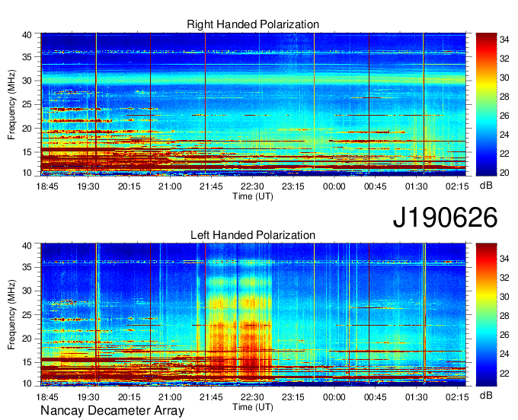The width and height of the screenshot is (518, 420).
Task: Click "Frequency (MHz)" axis label of top plot
Action: click(x=11, y=104)
